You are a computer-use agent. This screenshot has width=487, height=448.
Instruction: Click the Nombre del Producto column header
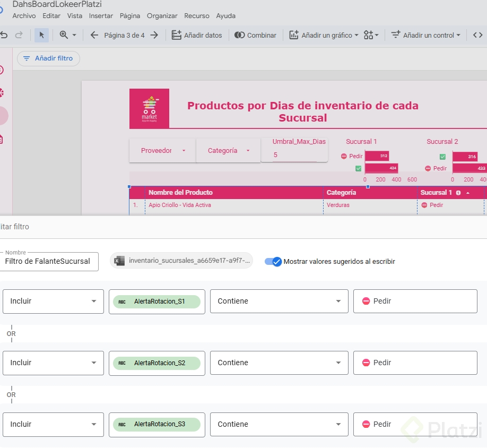tap(180, 192)
